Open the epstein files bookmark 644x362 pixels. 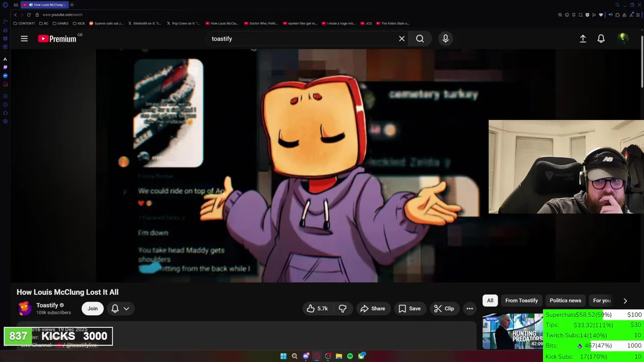(x=300, y=23)
